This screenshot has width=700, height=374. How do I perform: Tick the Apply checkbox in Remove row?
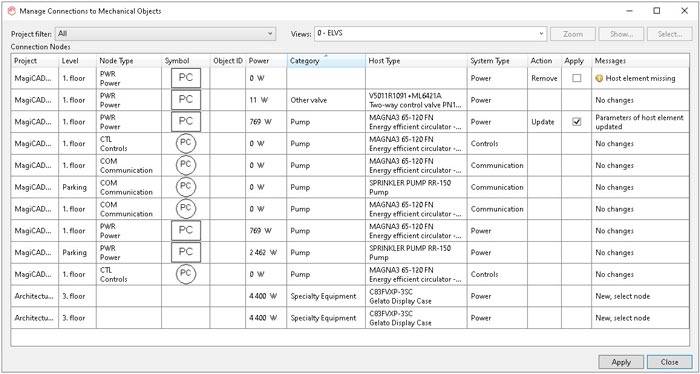click(577, 79)
